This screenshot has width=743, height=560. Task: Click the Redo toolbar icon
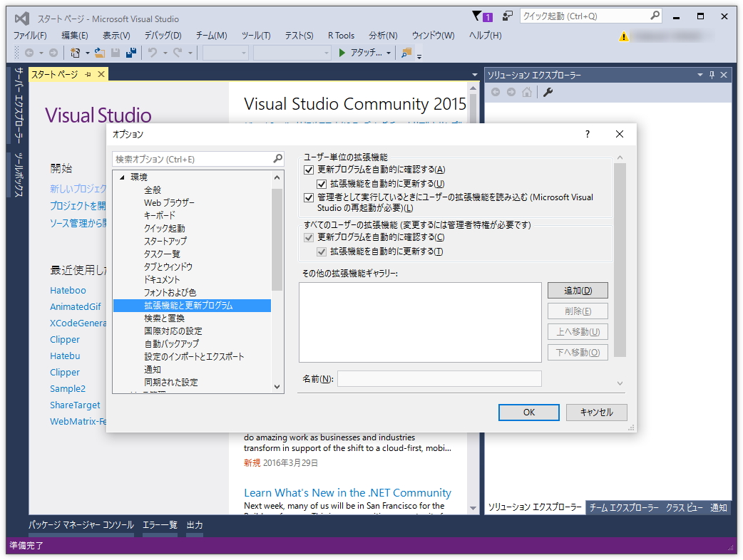[178, 53]
